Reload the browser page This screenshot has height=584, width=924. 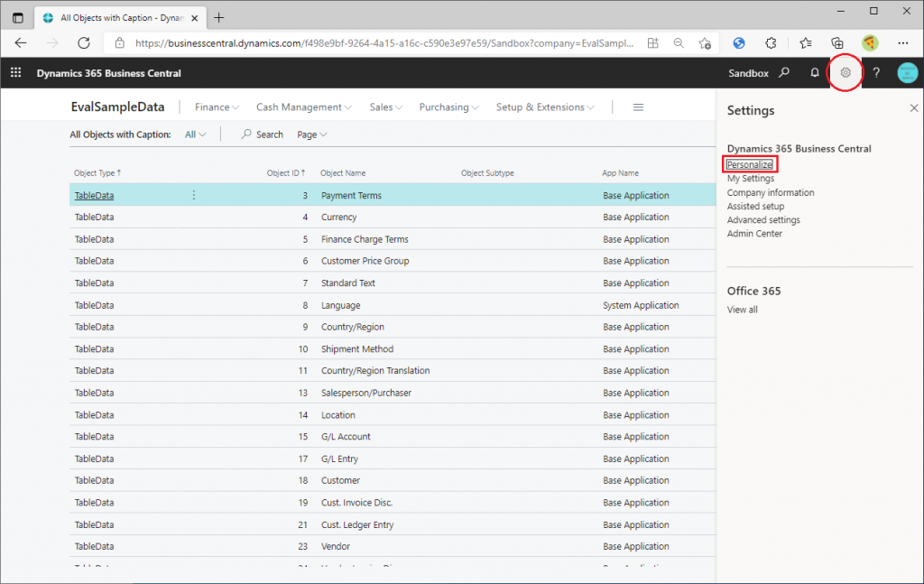click(84, 42)
